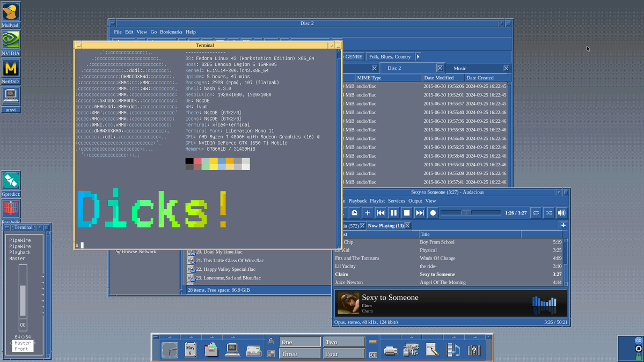Switch to workspace Three
This screenshot has width=644, height=362.
point(300,354)
